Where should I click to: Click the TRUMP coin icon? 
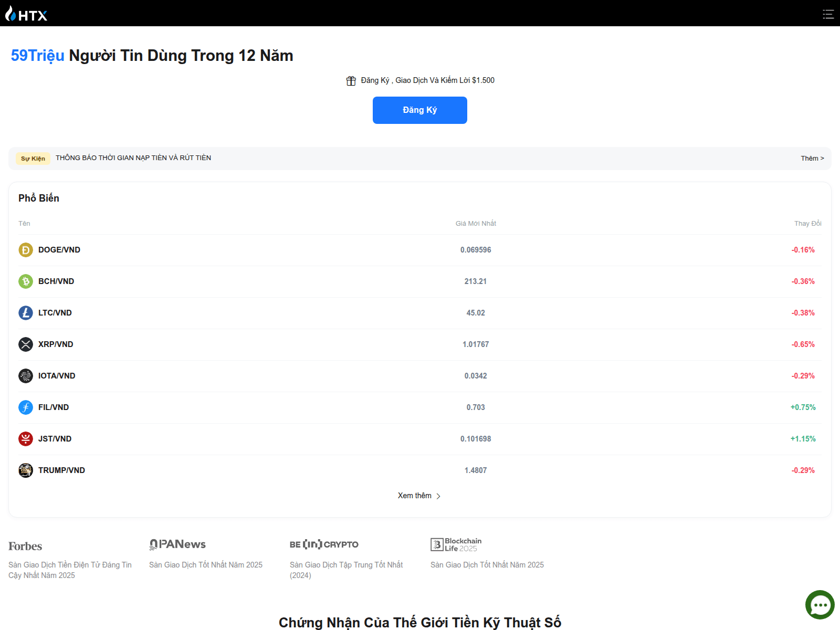pos(26,470)
